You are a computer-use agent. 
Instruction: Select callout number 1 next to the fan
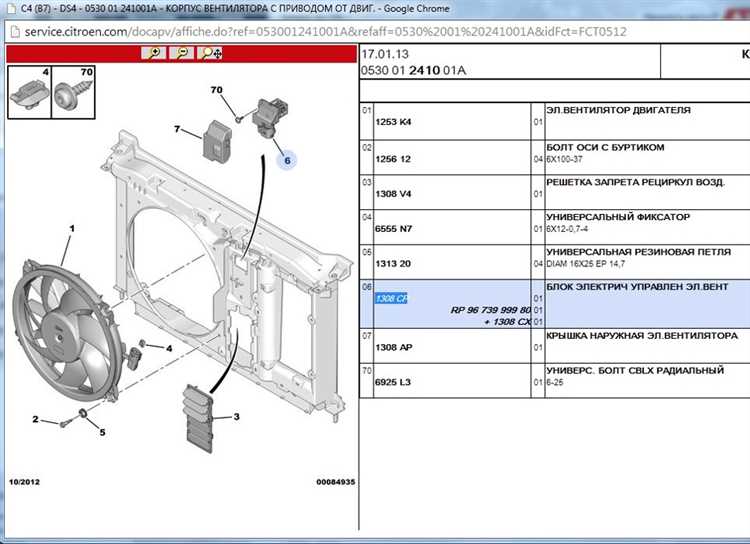click(x=71, y=229)
